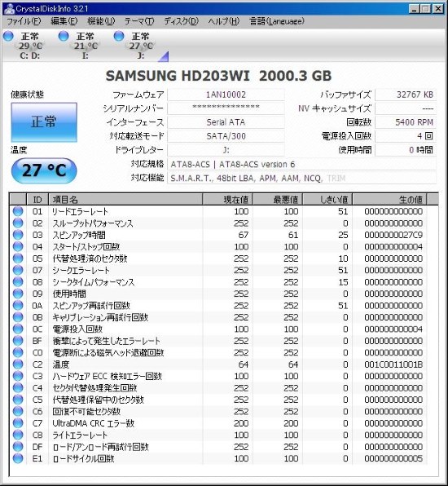Click status orb for E1 ロードサイクル回数

point(18,458)
